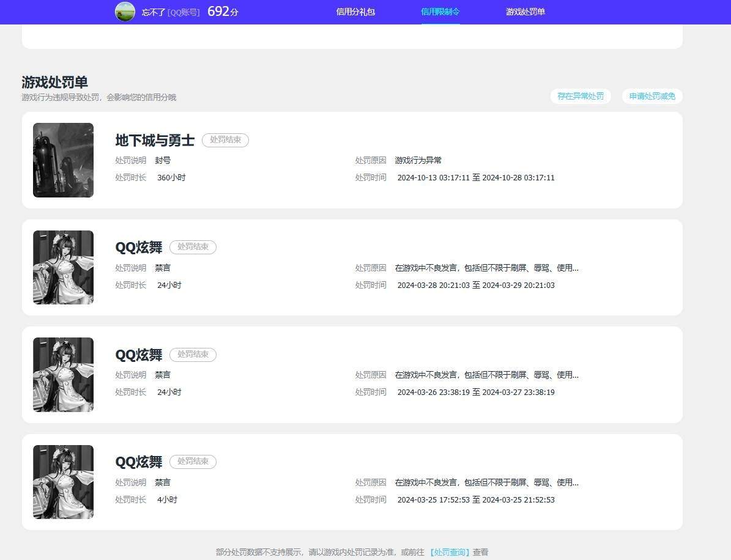Click the username 忘不了 in the header
Image resolution: width=731 pixels, height=560 pixels.
[x=154, y=13]
